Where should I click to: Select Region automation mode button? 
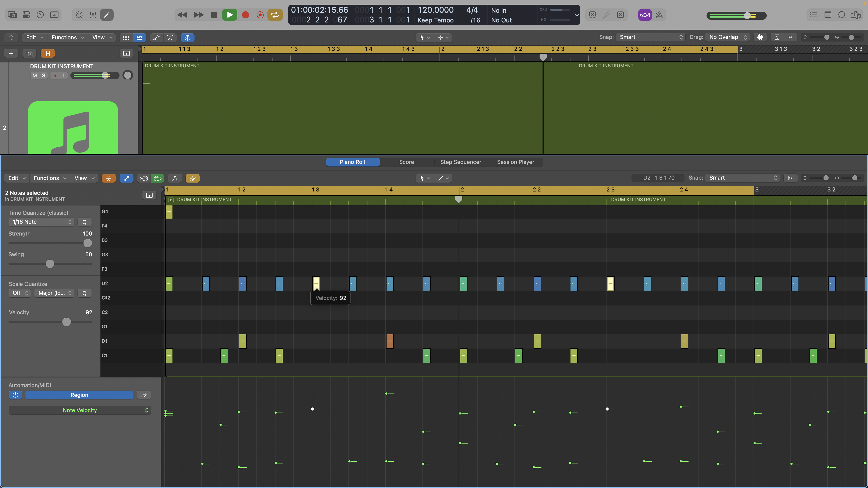point(79,395)
